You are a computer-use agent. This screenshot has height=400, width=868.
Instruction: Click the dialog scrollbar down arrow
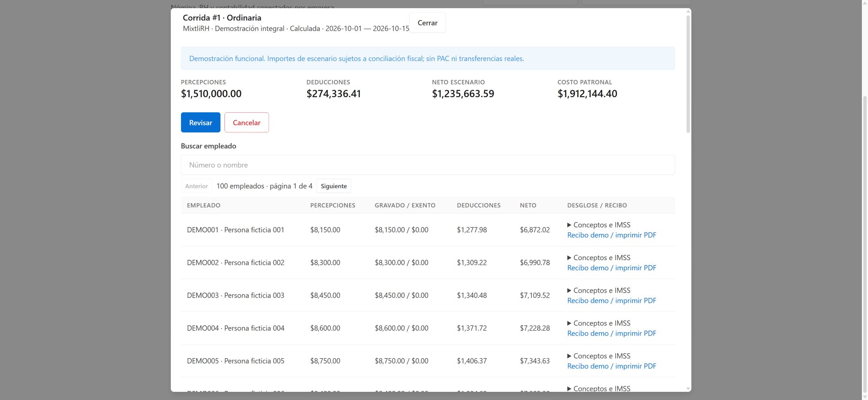coord(688,389)
